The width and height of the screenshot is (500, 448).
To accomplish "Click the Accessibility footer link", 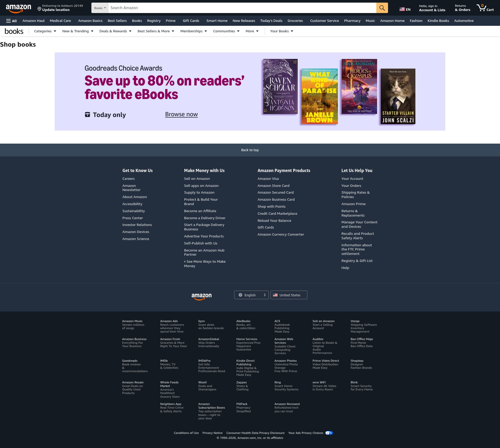I will tap(132, 204).
